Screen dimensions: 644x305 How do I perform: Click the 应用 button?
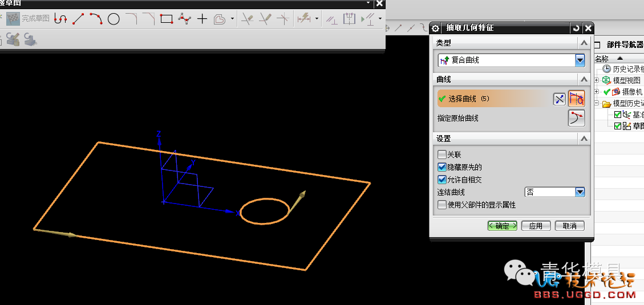click(536, 226)
